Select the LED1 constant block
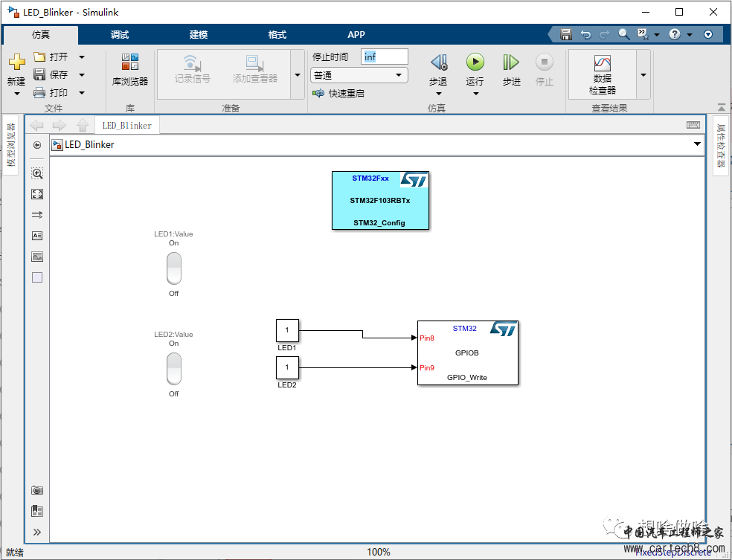 pos(287,330)
